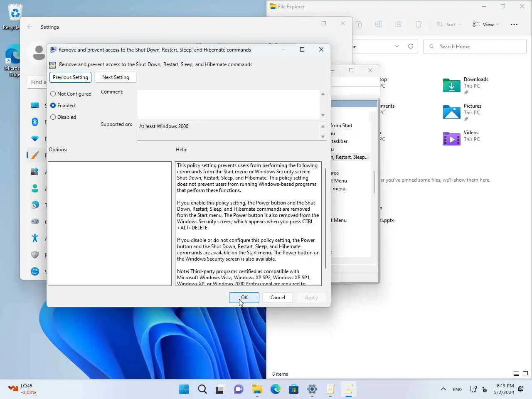
Task: Click ENG language indicator in tray
Action: [x=458, y=389]
